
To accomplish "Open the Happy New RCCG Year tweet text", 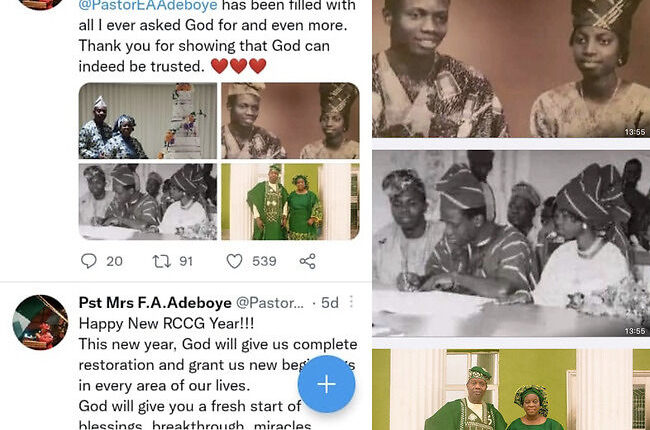I will coord(166,323).
